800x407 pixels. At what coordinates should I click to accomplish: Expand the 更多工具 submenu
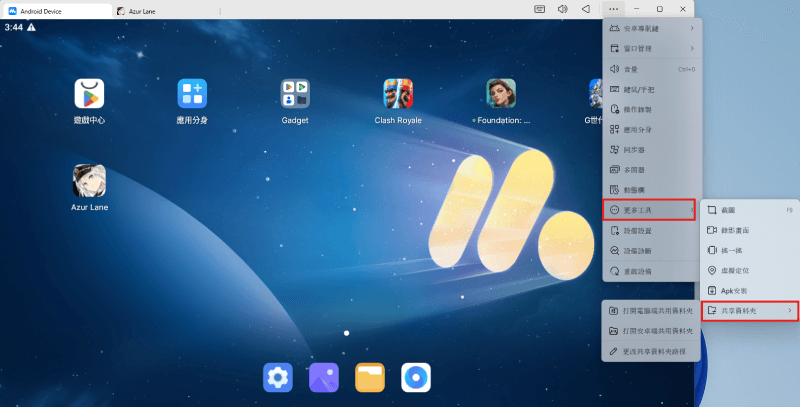(649, 210)
